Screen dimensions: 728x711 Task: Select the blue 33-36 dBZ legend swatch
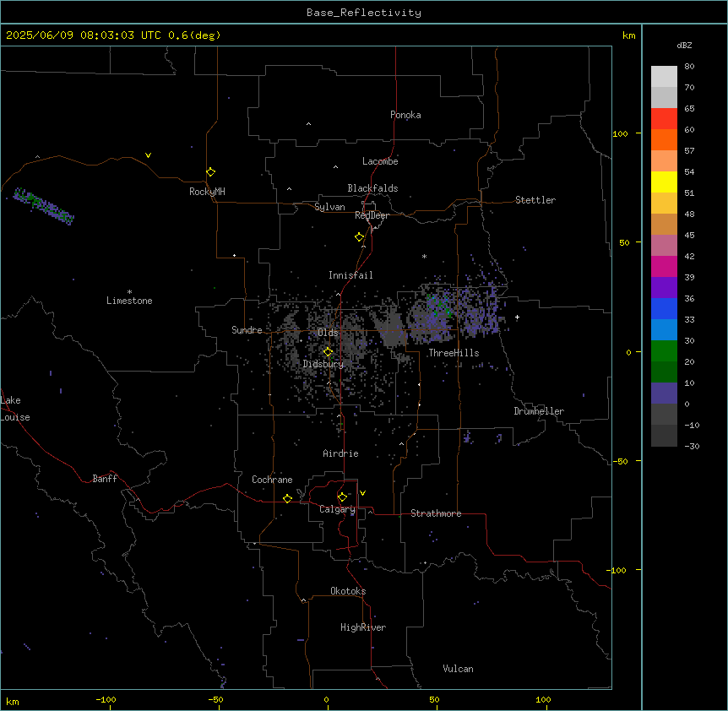click(664, 308)
